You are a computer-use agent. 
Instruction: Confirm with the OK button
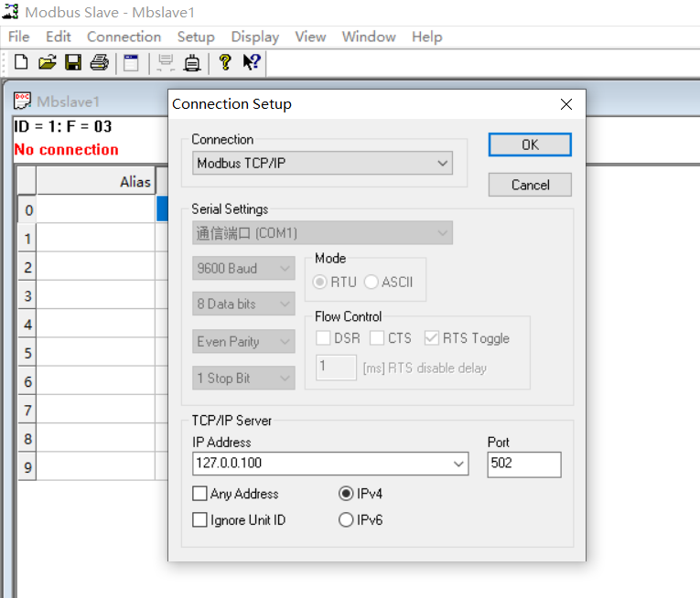[530, 144]
